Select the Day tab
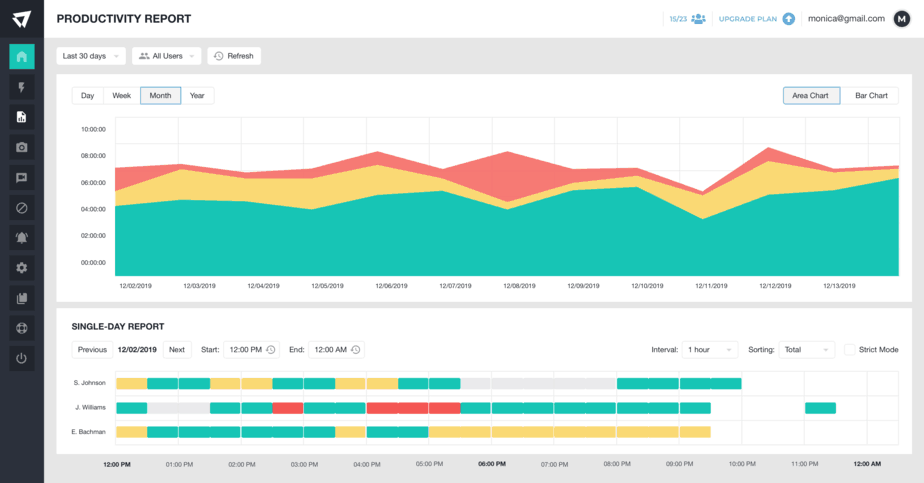The image size is (924, 483). 88,95
